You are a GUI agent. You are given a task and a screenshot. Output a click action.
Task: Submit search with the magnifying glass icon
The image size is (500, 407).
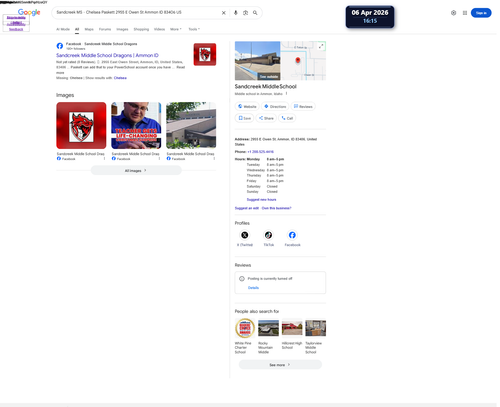click(x=255, y=13)
